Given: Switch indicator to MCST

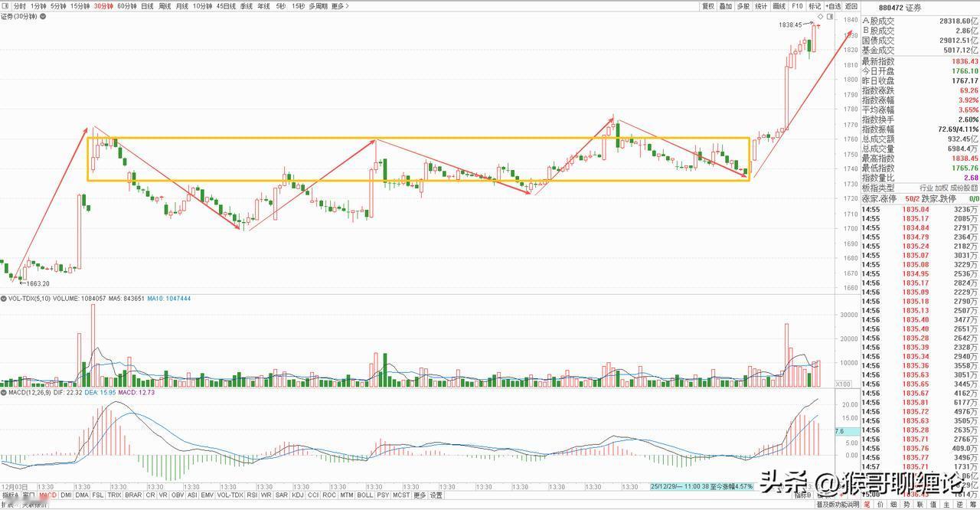Looking at the screenshot, I should pyautogui.click(x=401, y=495).
